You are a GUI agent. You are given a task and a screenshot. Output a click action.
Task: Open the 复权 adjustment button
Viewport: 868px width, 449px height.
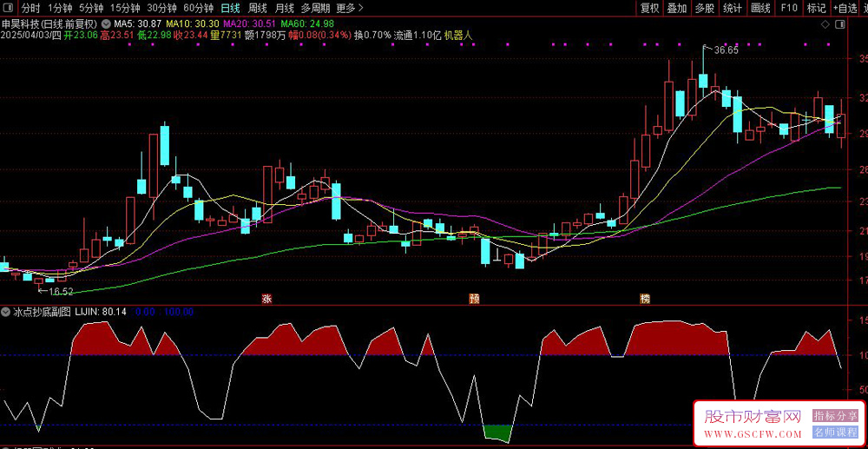pos(649,8)
